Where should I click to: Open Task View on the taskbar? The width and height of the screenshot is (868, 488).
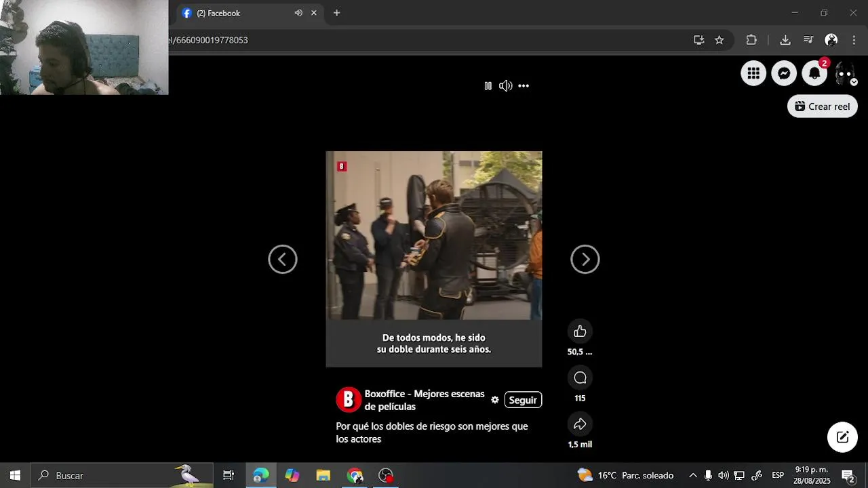(229, 475)
